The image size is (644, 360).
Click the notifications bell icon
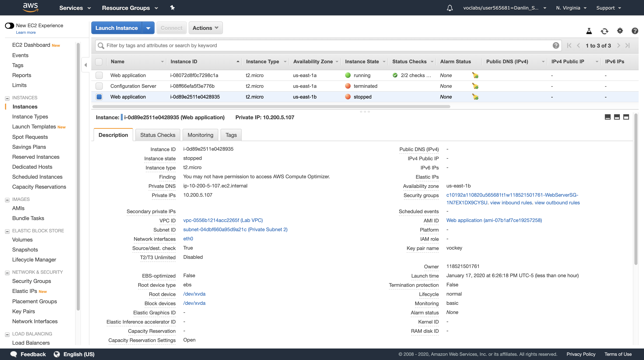coord(450,8)
